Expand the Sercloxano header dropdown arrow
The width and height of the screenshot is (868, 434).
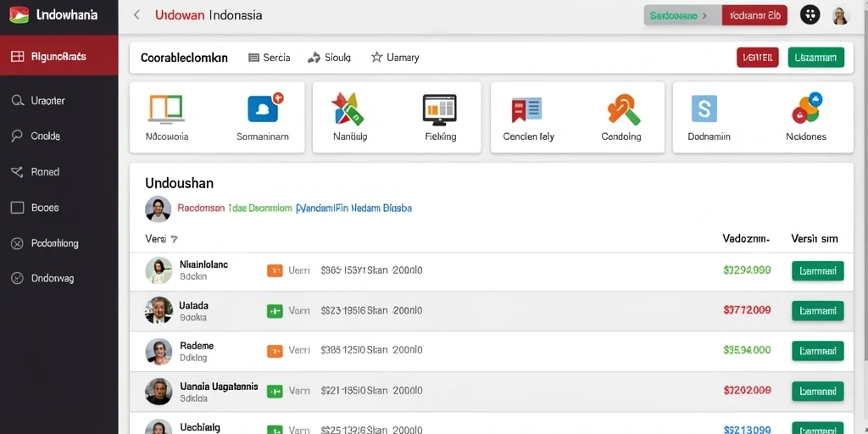tap(704, 16)
